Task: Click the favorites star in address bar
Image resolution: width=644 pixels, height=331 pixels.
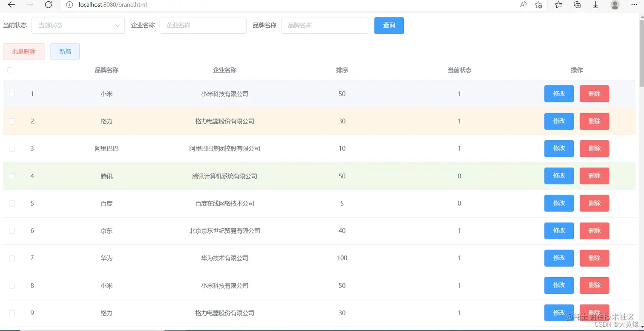Action: click(538, 5)
